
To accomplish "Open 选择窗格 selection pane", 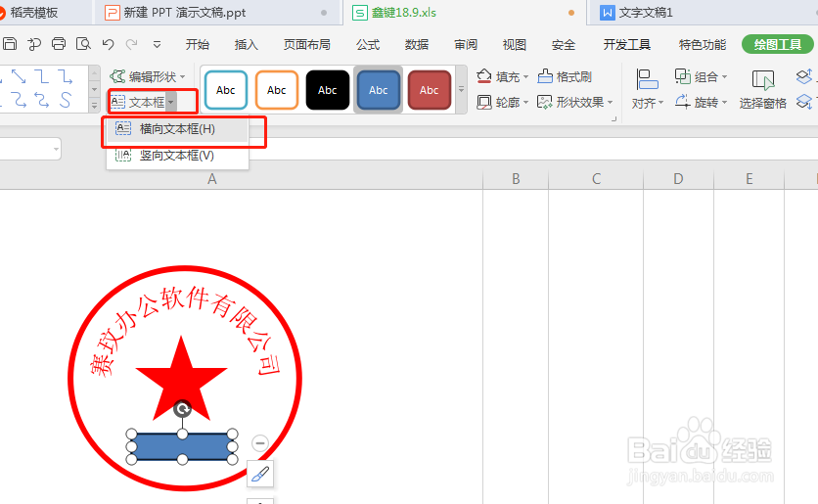I will pyautogui.click(x=762, y=89).
